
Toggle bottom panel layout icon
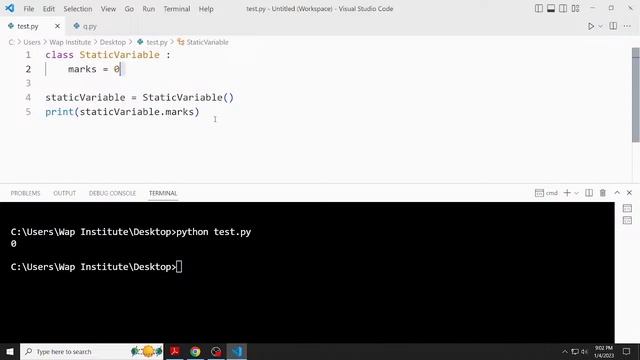(551, 9)
